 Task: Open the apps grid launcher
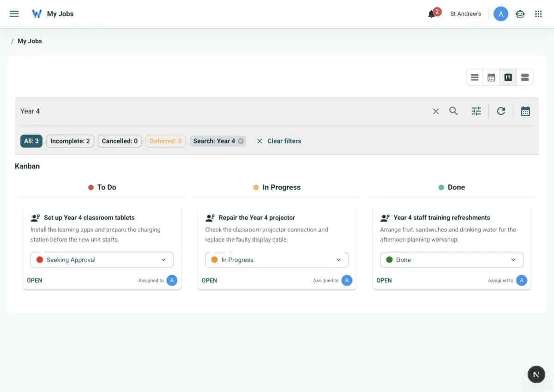pyautogui.click(x=538, y=14)
